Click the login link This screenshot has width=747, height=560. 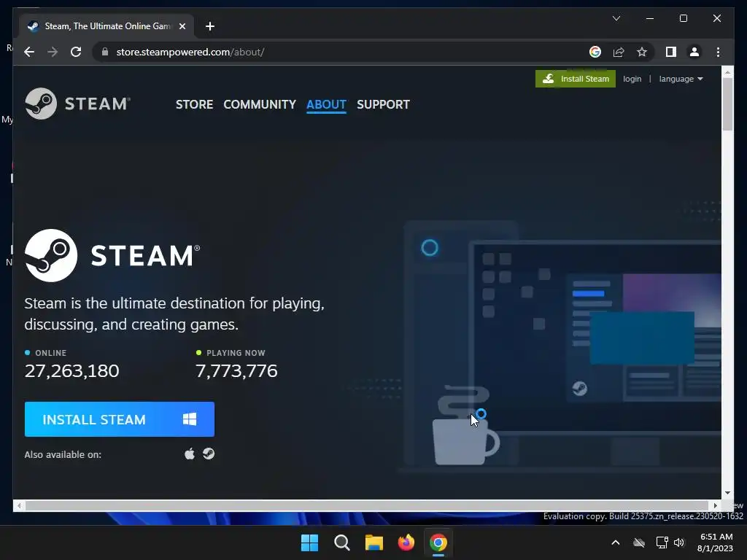point(632,79)
